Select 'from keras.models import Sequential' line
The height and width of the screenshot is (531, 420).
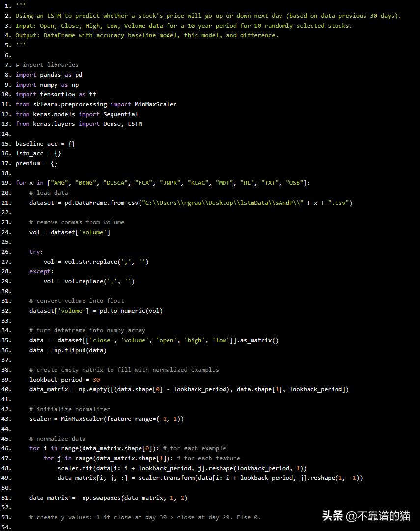[x=77, y=114]
